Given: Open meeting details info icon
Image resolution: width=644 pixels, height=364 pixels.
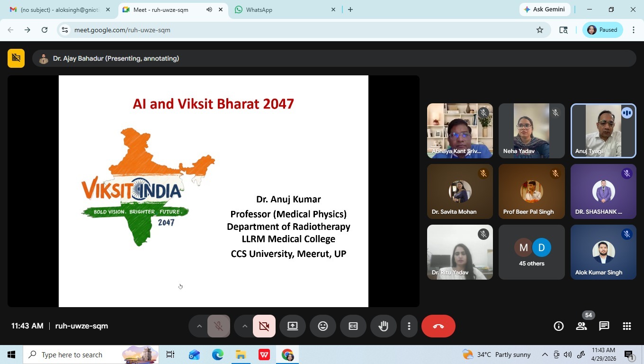Looking at the screenshot, I should coord(559,326).
